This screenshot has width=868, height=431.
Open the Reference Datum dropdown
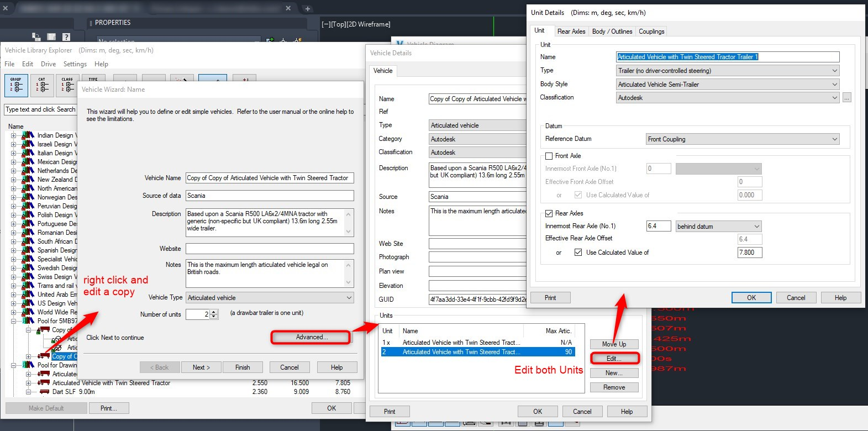(743, 139)
